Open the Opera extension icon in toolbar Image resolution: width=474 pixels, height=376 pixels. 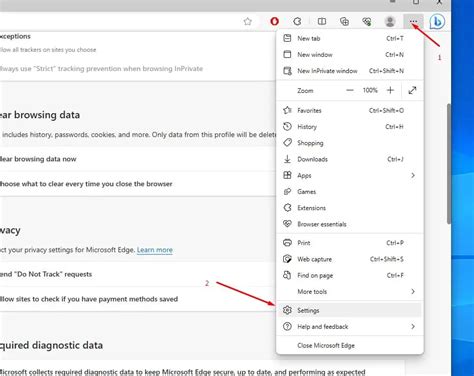(274, 22)
